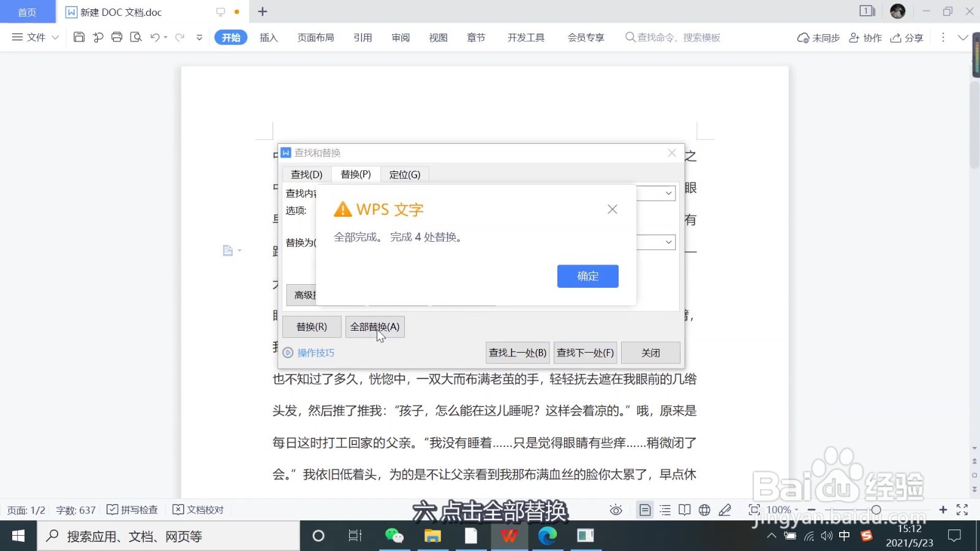Click the 分享 share button
The image size is (980, 551).
point(907,37)
